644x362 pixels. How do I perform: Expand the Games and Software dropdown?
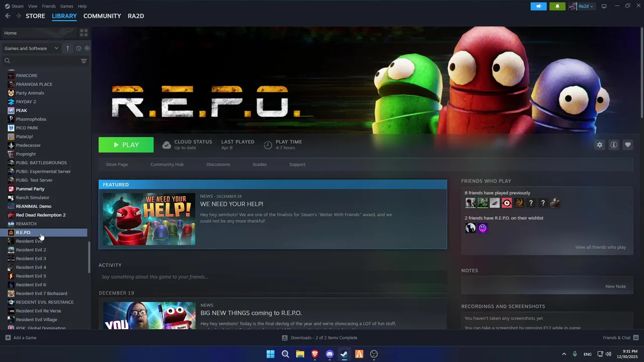32,48
